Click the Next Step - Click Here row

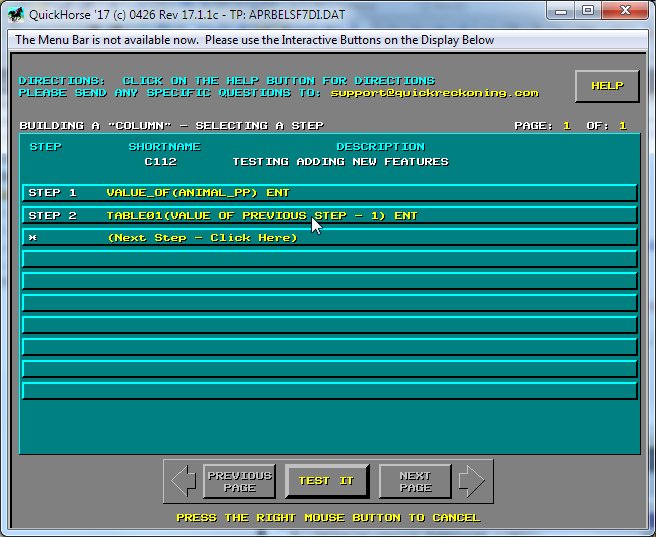tap(329, 238)
